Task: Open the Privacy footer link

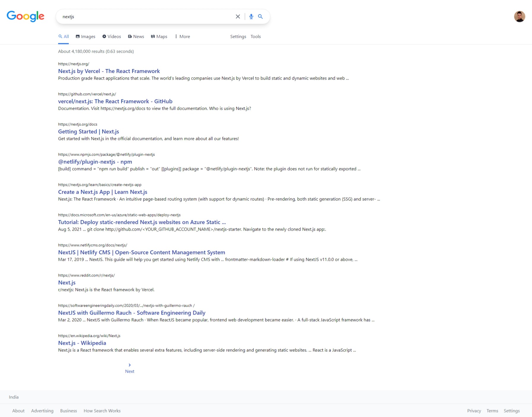Action: pyautogui.click(x=474, y=411)
